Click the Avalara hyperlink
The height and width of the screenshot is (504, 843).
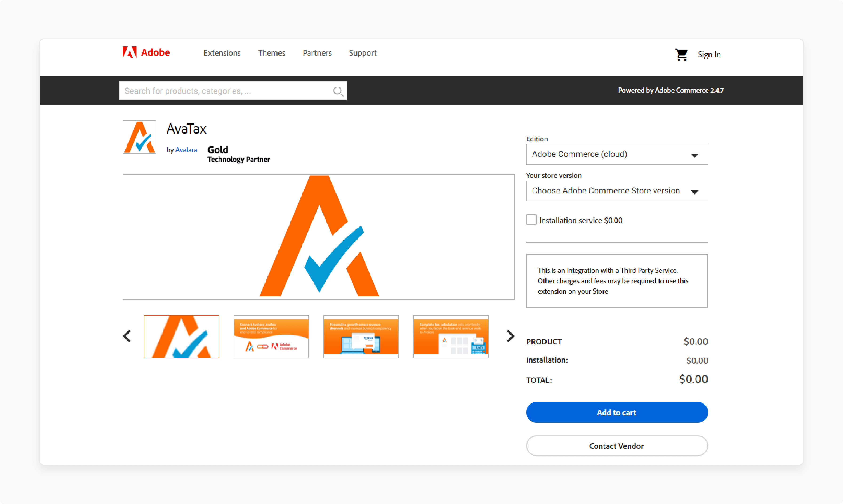(x=186, y=150)
